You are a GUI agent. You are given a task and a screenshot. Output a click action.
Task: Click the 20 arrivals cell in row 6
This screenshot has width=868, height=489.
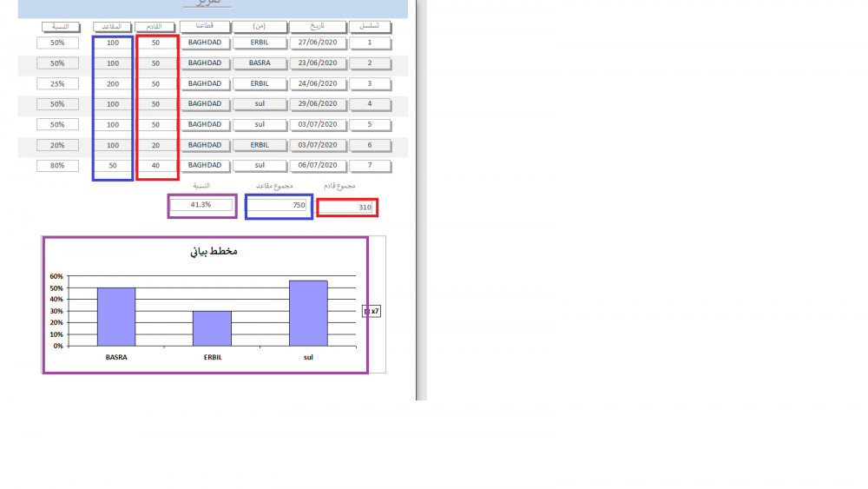pyautogui.click(x=156, y=145)
